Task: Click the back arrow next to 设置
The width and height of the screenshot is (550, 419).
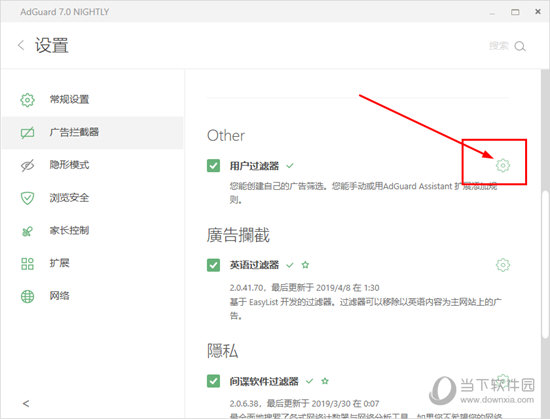Action: (21, 45)
